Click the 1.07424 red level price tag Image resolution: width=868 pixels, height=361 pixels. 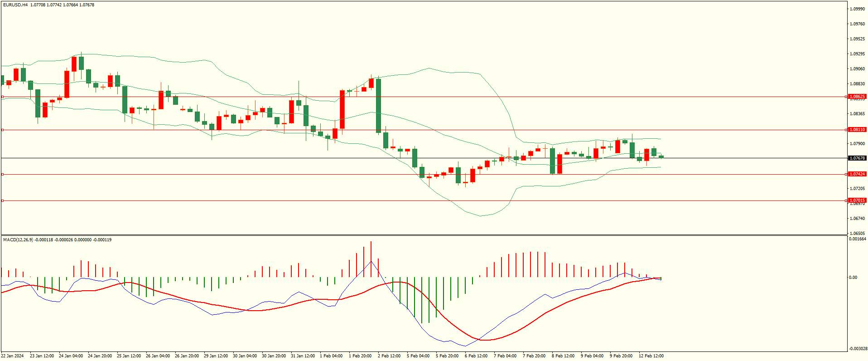(857, 174)
